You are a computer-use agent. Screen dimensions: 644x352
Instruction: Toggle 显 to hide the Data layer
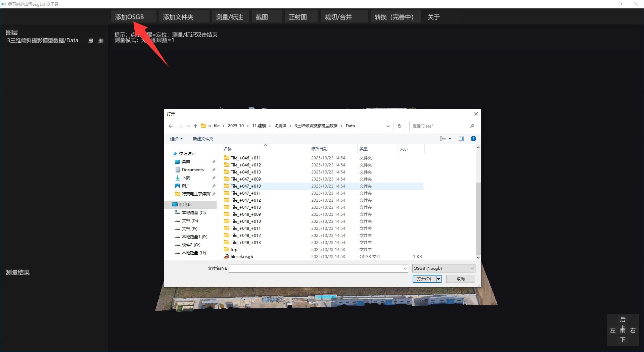pyautogui.click(x=90, y=41)
